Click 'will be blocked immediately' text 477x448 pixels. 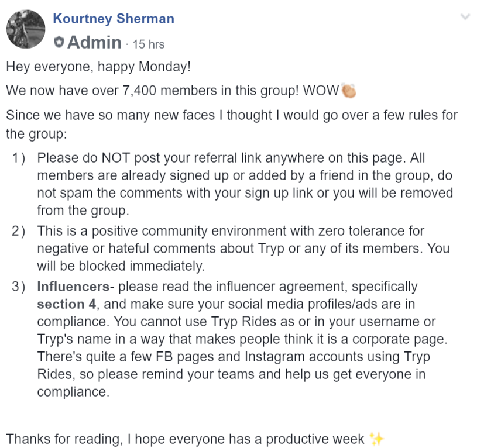pyautogui.click(x=121, y=266)
